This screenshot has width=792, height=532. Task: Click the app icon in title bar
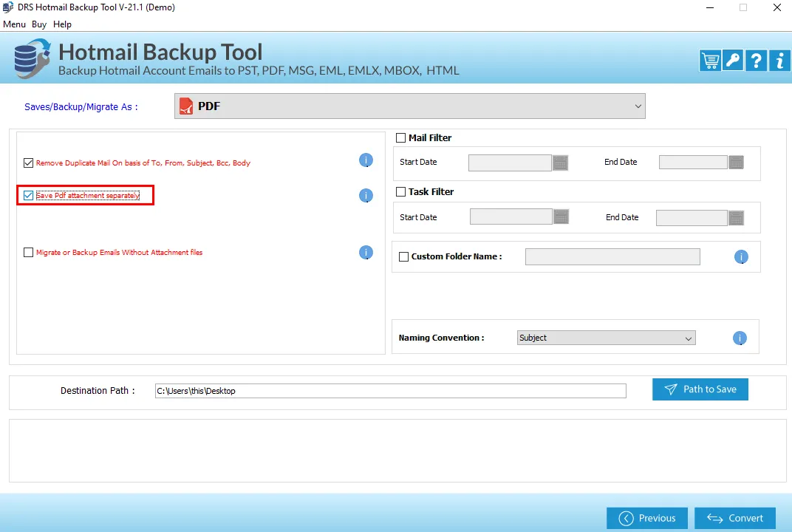[8, 7]
